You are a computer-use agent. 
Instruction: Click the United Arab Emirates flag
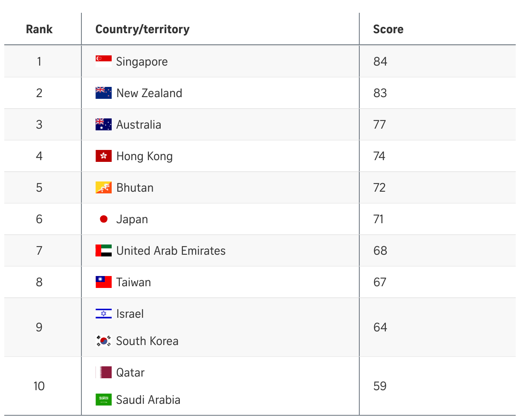[x=104, y=250]
